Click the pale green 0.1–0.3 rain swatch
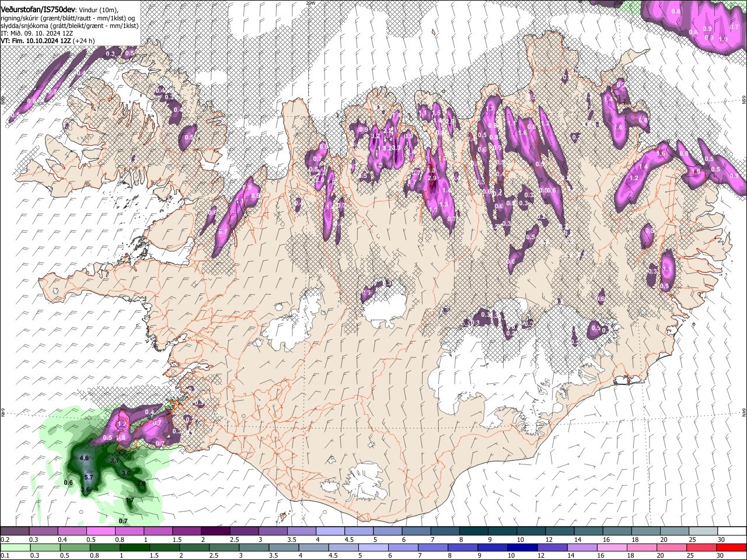747x560 pixels. click(x=16, y=547)
